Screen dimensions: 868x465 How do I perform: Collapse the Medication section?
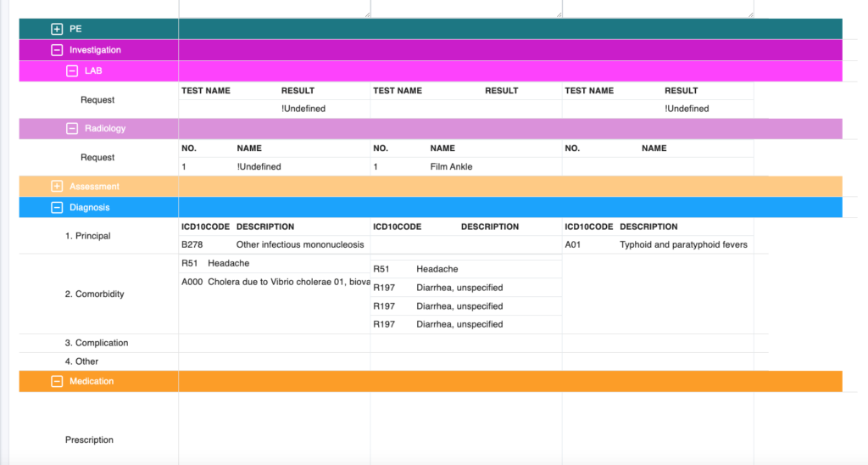(58, 382)
